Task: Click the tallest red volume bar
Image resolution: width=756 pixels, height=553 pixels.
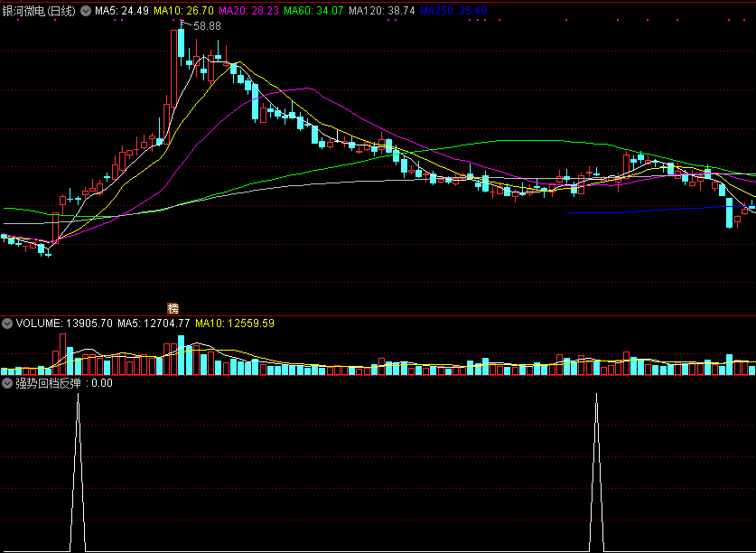Action: click(62, 354)
